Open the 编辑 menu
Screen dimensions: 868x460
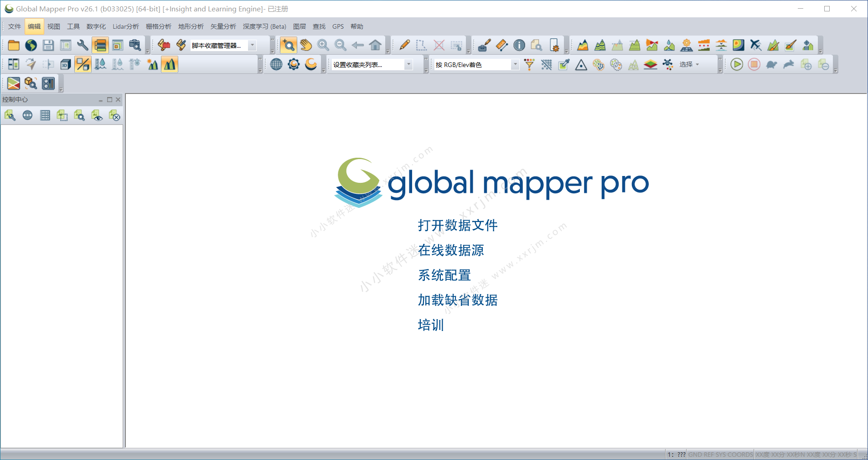34,26
